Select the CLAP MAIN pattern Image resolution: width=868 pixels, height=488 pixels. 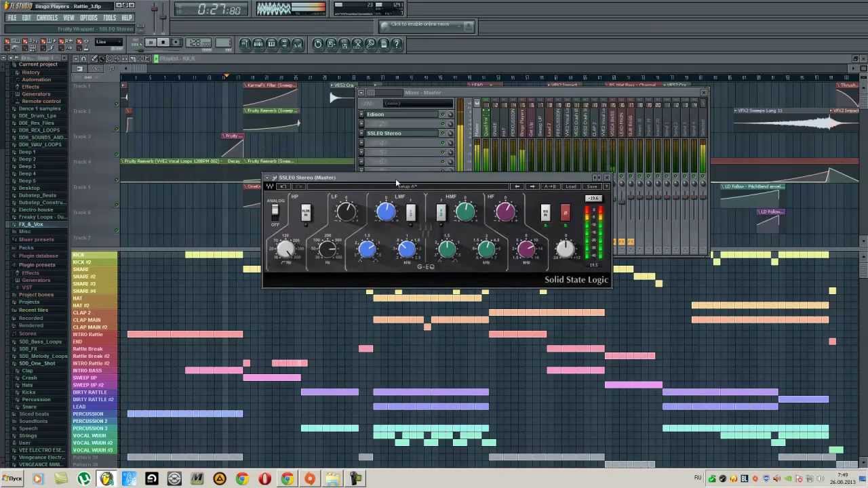click(94, 320)
